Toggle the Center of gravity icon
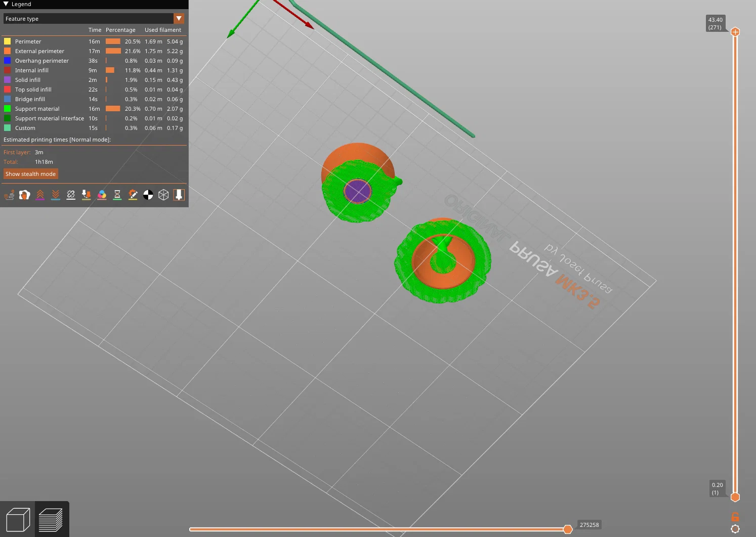The image size is (756, 537). click(148, 195)
